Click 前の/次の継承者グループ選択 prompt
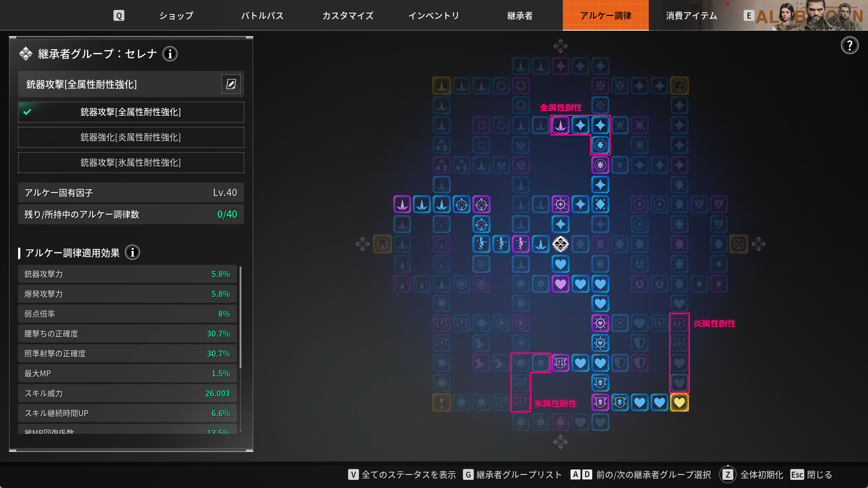Viewport: 868px width, 488px height. coord(641,474)
